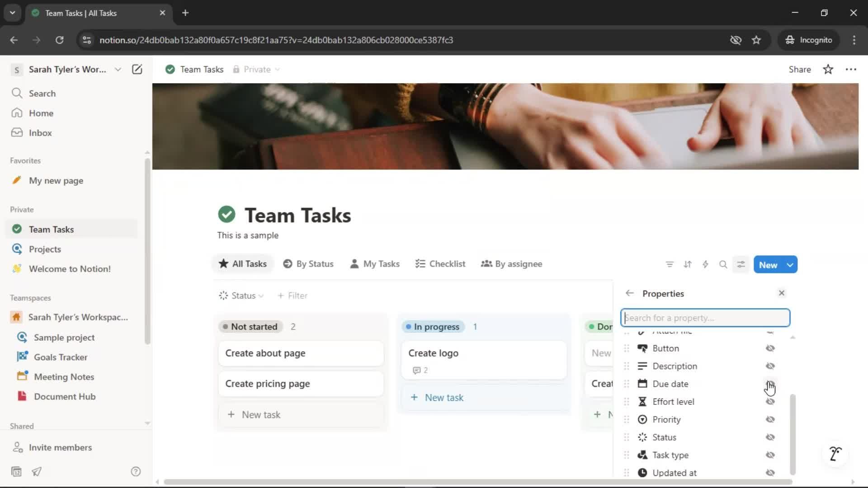868x488 pixels.
Task: Open the Create pricing page card
Action: click(x=301, y=384)
